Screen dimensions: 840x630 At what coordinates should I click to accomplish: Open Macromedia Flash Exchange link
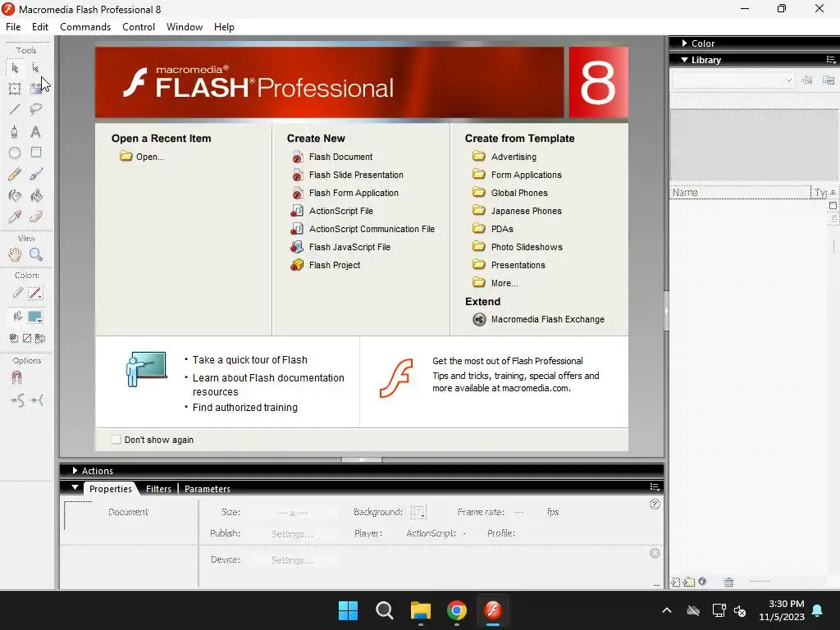[x=538, y=319]
